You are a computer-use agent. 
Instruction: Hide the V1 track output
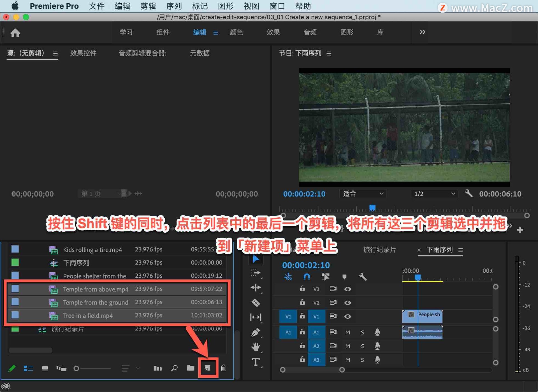(x=347, y=316)
